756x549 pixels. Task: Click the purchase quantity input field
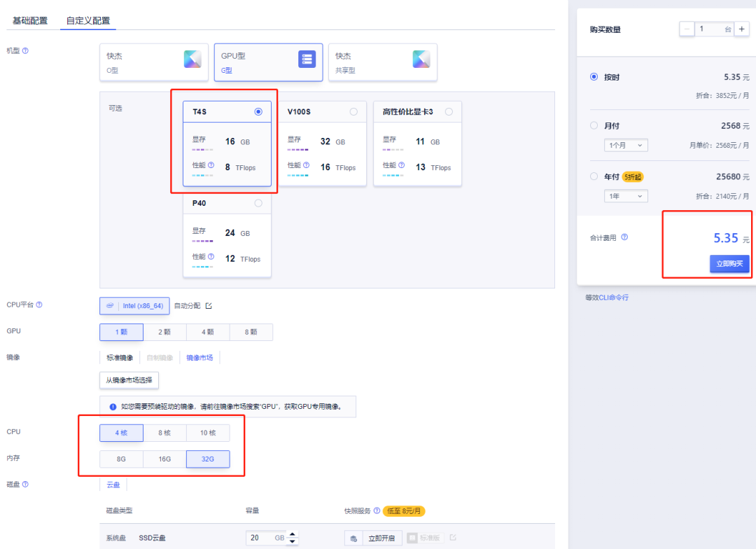pyautogui.click(x=714, y=29)
